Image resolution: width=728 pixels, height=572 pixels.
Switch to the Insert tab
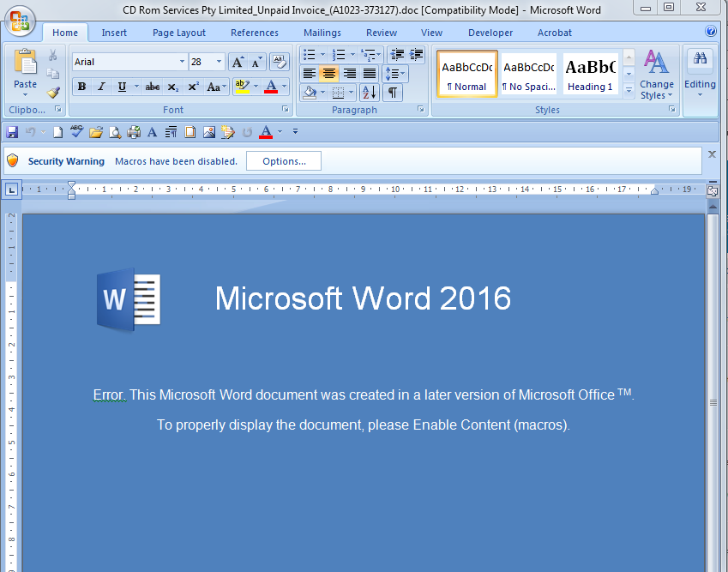coord(114,33)
